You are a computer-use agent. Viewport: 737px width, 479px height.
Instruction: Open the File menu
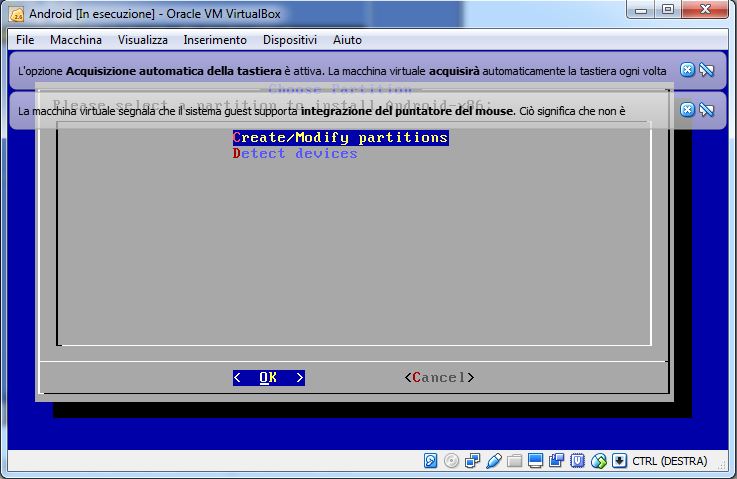[25, 40]
